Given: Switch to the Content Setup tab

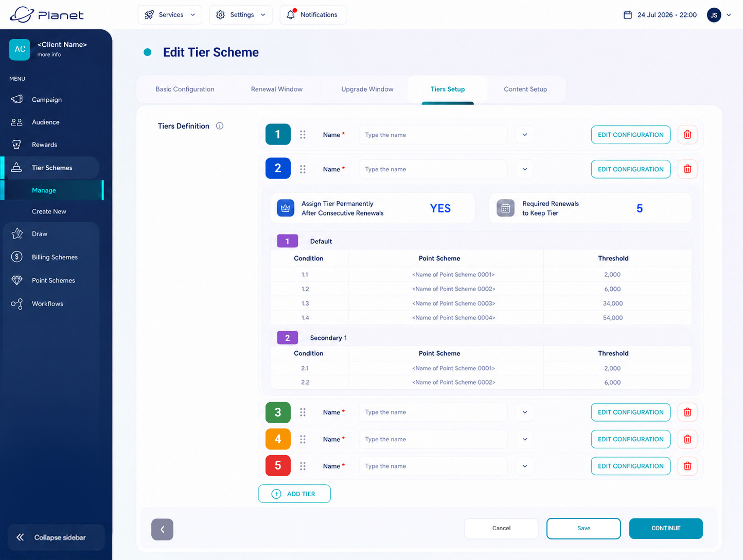Looking at the screenshot, I should click(525, 89).
